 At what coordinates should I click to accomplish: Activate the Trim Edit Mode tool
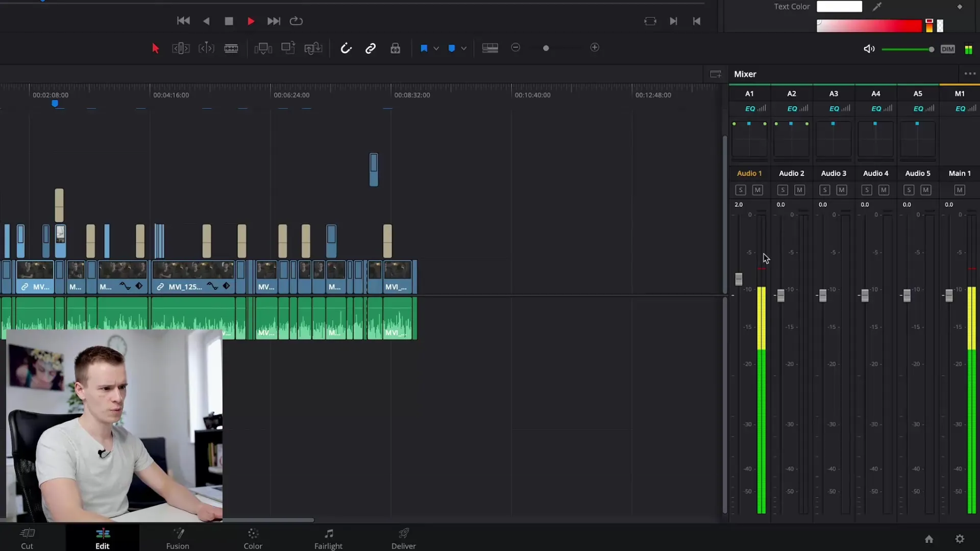181,48
